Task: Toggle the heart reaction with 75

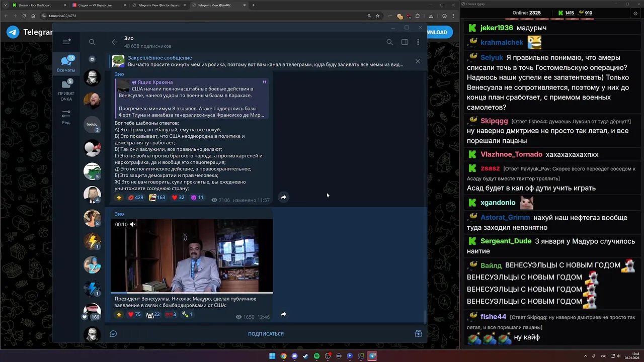Action: point(134,314)
